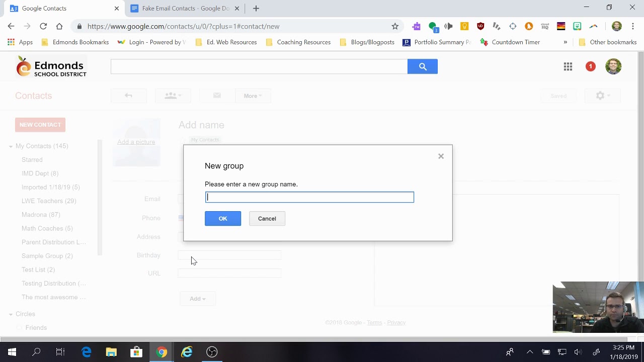Open the Privacy link in footer
Viewport: 644px width, 362px height.
(396, 323)
